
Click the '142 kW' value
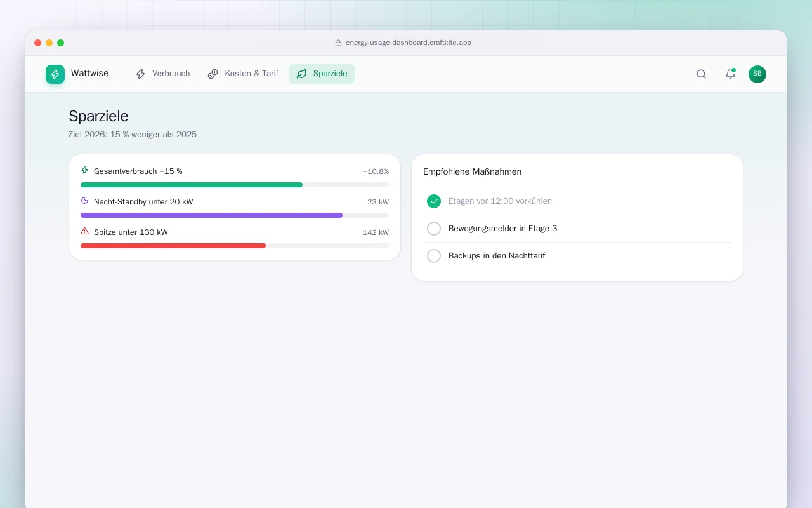376,232
